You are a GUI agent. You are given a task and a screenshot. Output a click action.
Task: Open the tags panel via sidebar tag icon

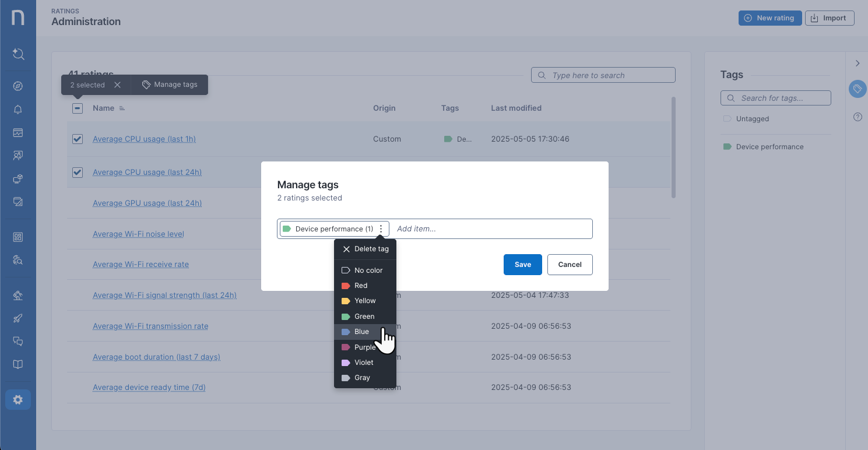pyautogui.click(x=857, y=89)
